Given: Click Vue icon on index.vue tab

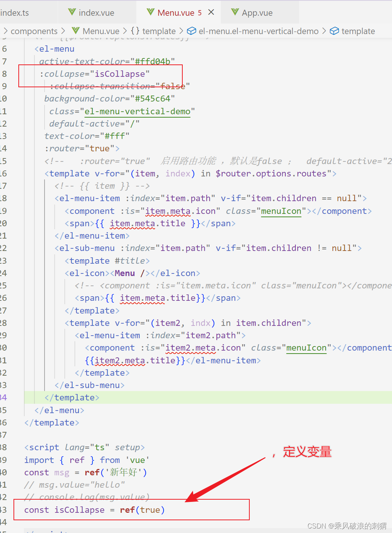Looking at the screenshot, I should coord(72,12).
